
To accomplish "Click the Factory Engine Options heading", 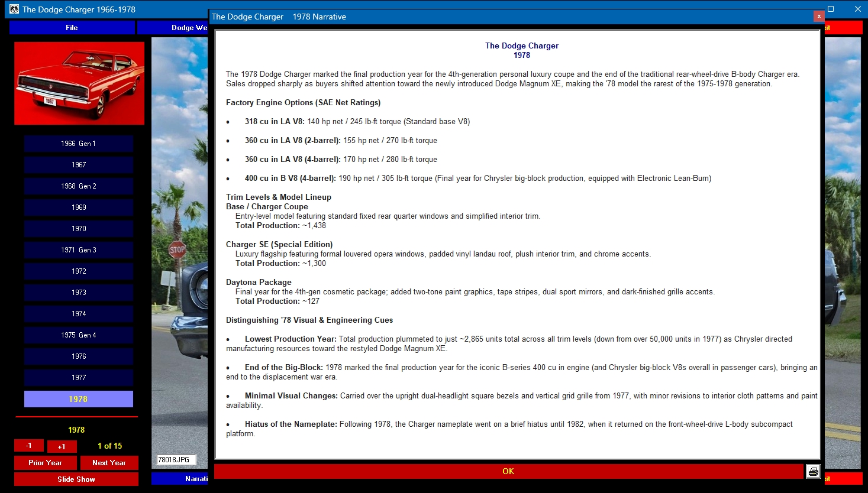I will click(x=303, y=102).
